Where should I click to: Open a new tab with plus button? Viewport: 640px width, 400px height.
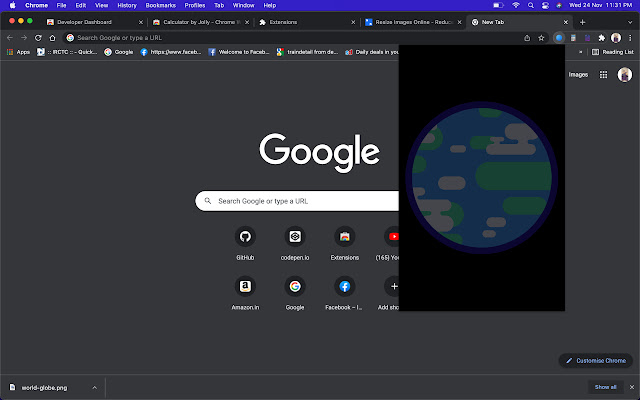582,22
